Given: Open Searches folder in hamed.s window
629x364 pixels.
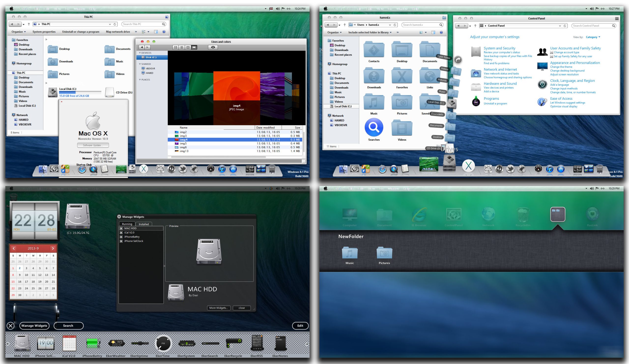Looking at the screenshot, I should tap(374, 127).
